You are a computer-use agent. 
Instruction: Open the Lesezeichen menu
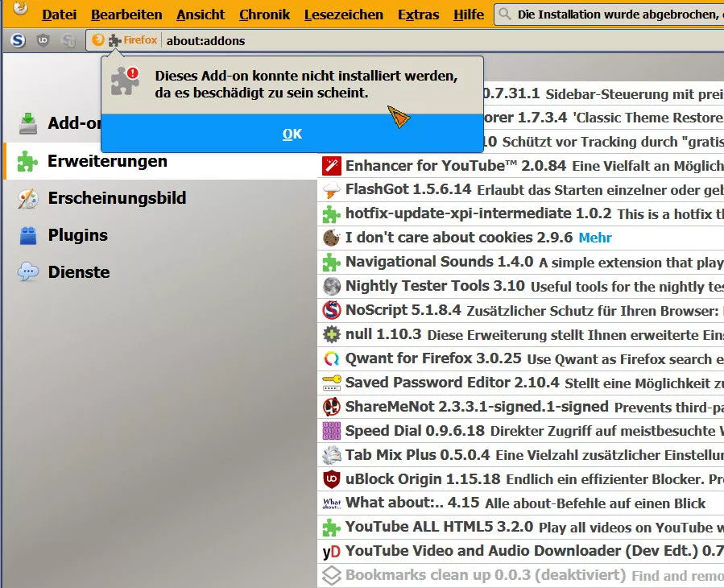click(x=344, y=14)
